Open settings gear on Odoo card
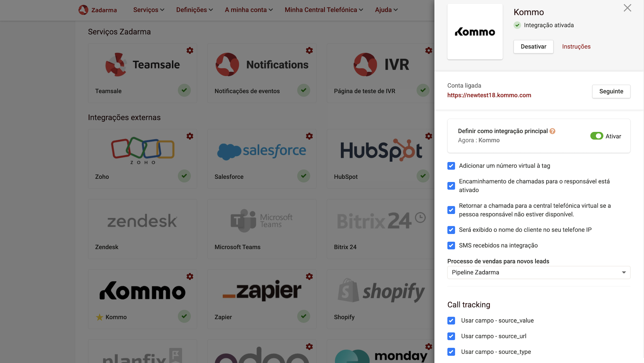 [x=309, y=347]
